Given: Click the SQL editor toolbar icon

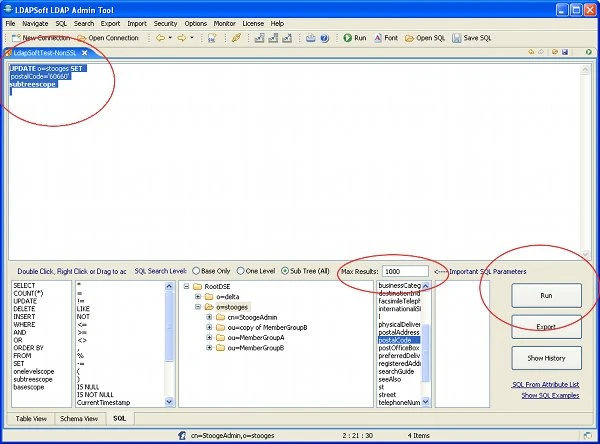Looking at the screenshot, I should pyautogui.click(x=212, y=38).
